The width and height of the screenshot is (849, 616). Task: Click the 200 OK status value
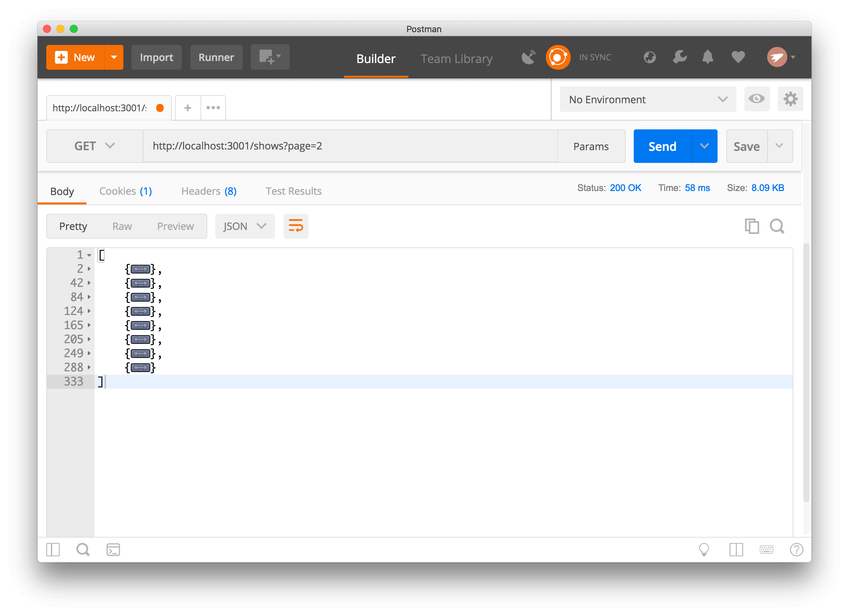tap(626, 188)
